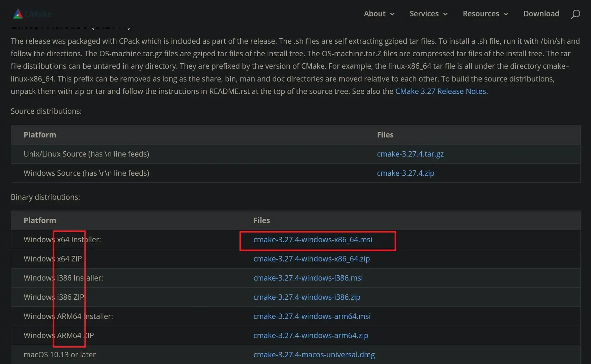Select the Windows x64 ZIP row label

[53, 259]
